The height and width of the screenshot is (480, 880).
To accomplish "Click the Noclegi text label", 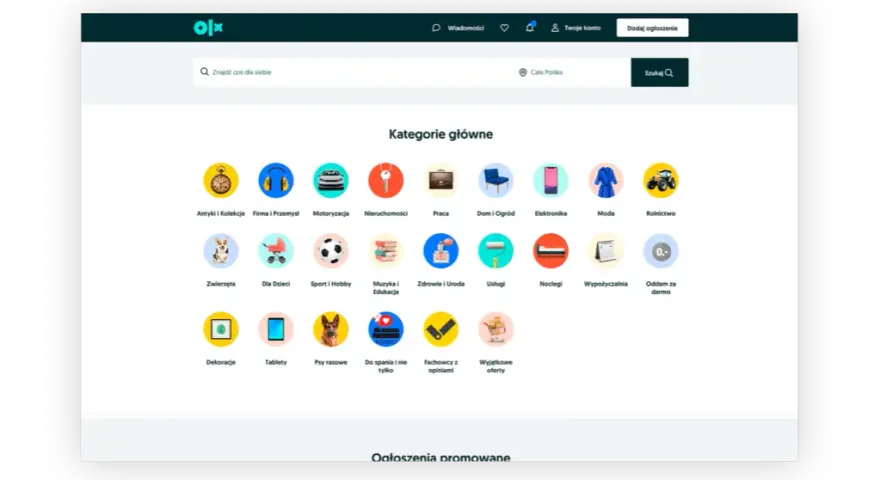I will tap(551, 284).
